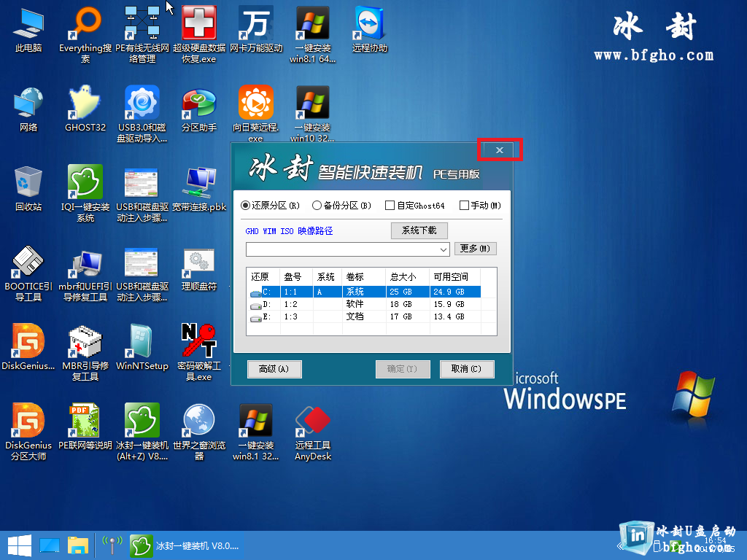This screenshot has width=747, height=560.
Task: Click the 系统下载 button
Action: [x=419, y=230]
